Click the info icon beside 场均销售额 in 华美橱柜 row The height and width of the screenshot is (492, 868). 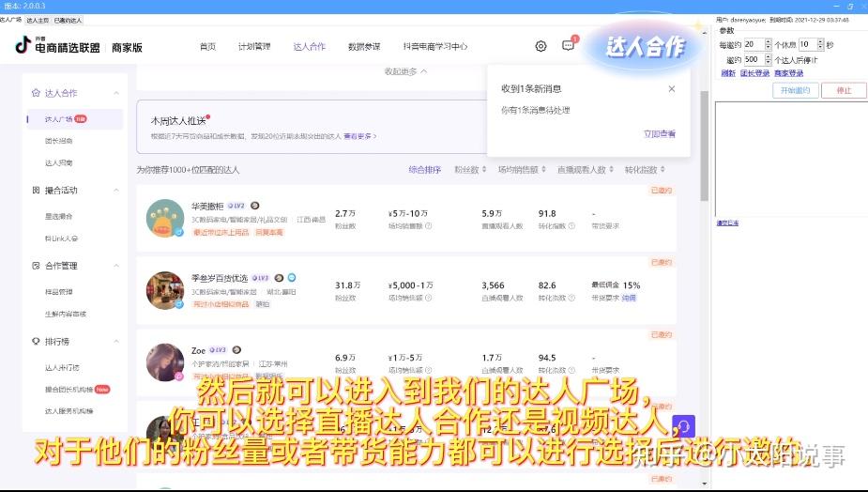(429, 226)
